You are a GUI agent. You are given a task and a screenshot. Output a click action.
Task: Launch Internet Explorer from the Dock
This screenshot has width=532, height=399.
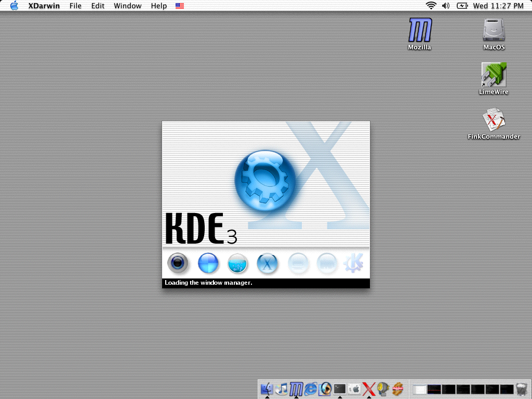[311, 389]
